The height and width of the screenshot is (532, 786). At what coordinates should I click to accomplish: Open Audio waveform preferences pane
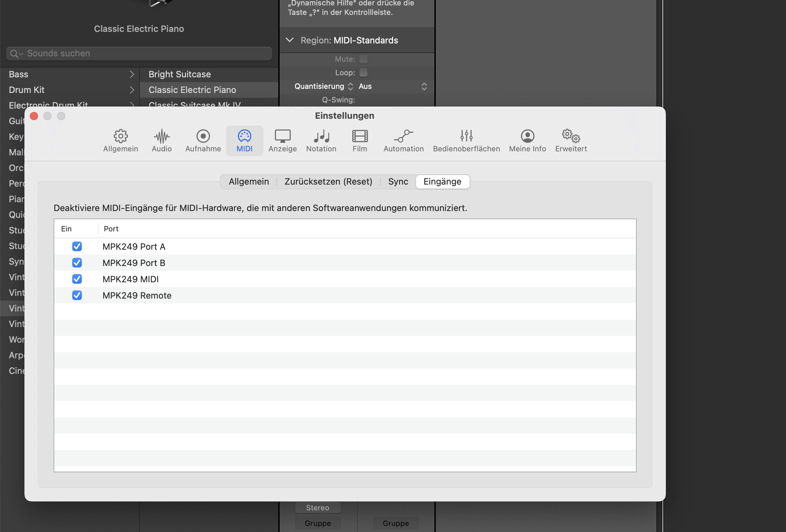[162, 140]
